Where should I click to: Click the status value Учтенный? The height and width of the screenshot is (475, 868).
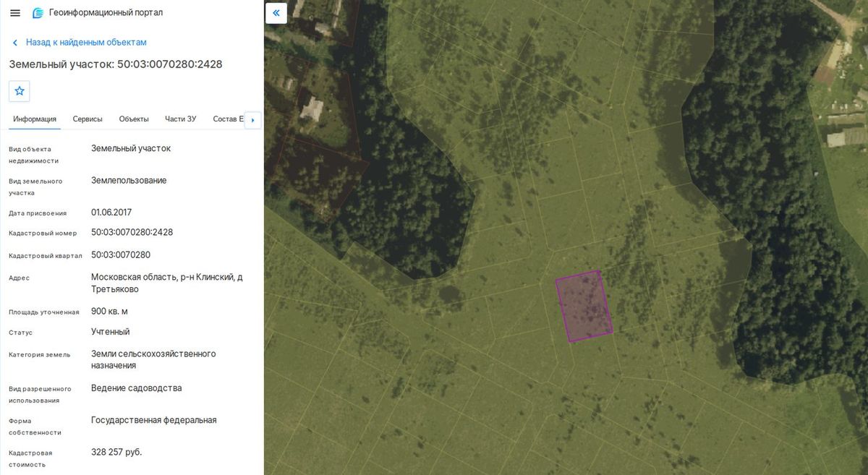[x=111, y=332]
